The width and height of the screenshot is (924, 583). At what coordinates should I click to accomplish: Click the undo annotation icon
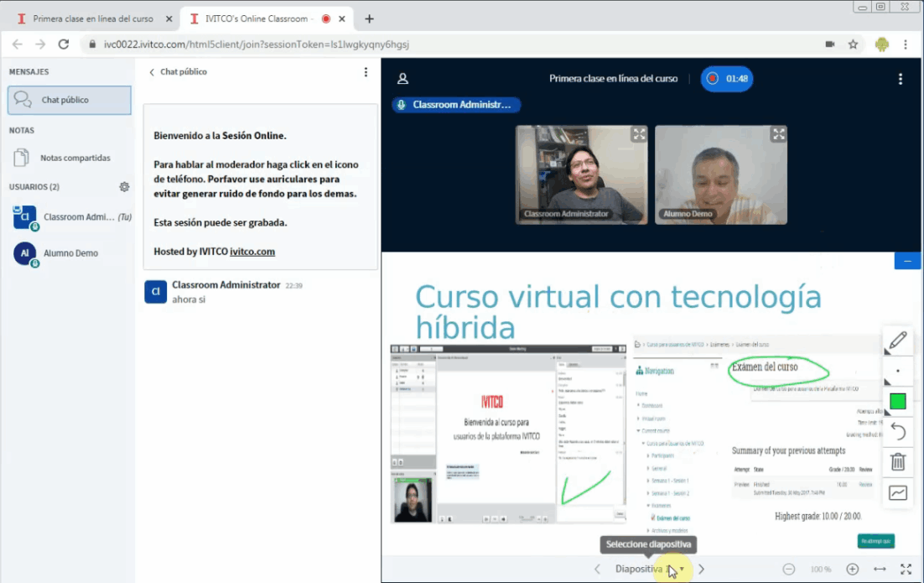tap(897, 431)
